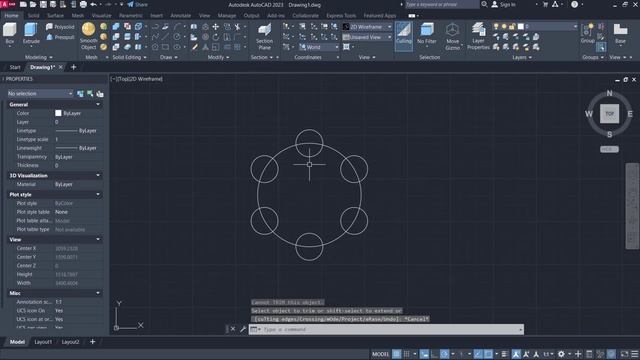Click the TOP face of ViewCube
The width and height of the screenshot is (640, 360).
pos(609,114)
